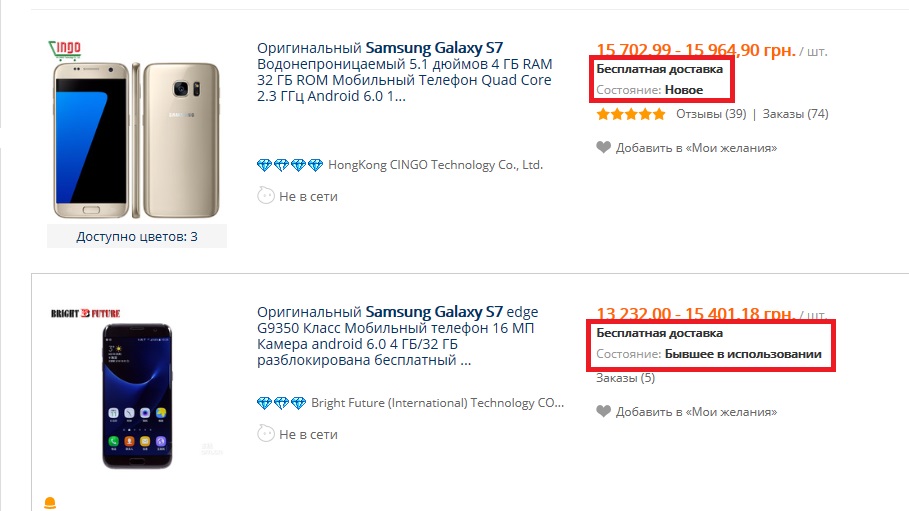Image resolution: width=909 pixels, height=511 pixels.
Task: Show reviews via Отзывы (39) link
Action: [711, 114]
